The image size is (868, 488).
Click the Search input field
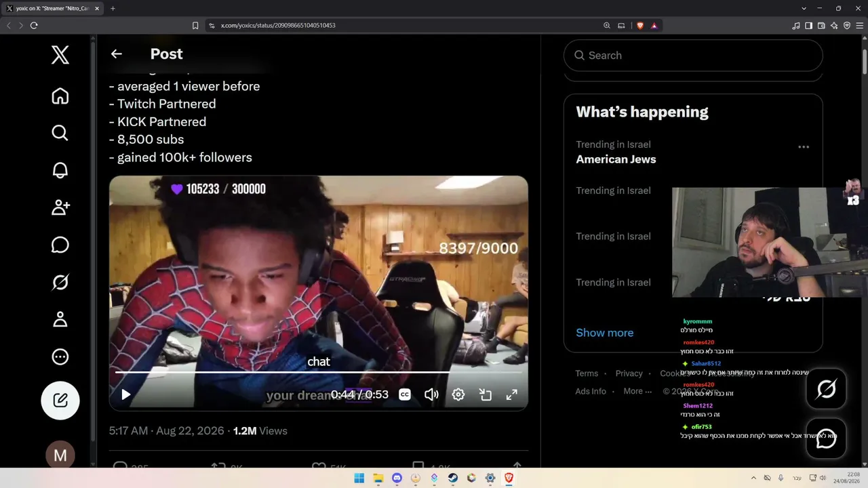coord(693,56)
